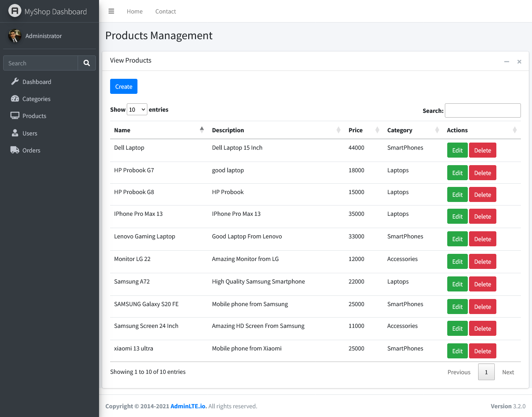Delete the Monitor LG 22 product
The width and height of the screenshot is (532, 417).
click(x=482, y=262)
